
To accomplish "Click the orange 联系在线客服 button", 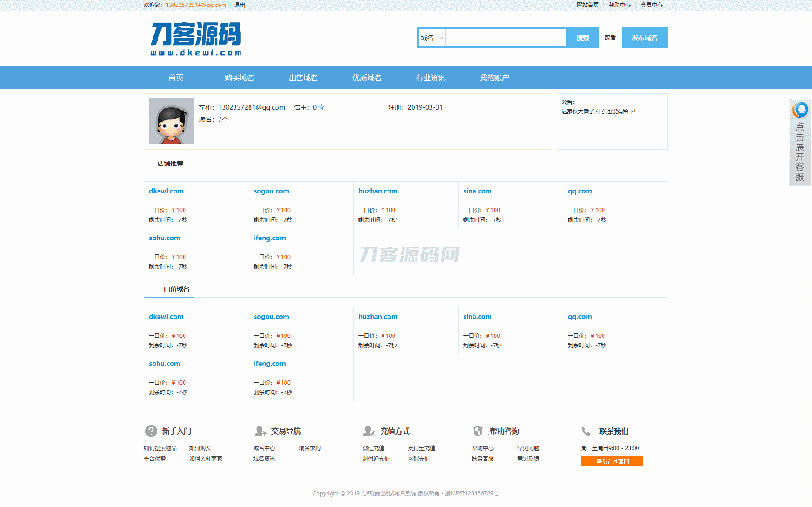I will pos(612,461).
